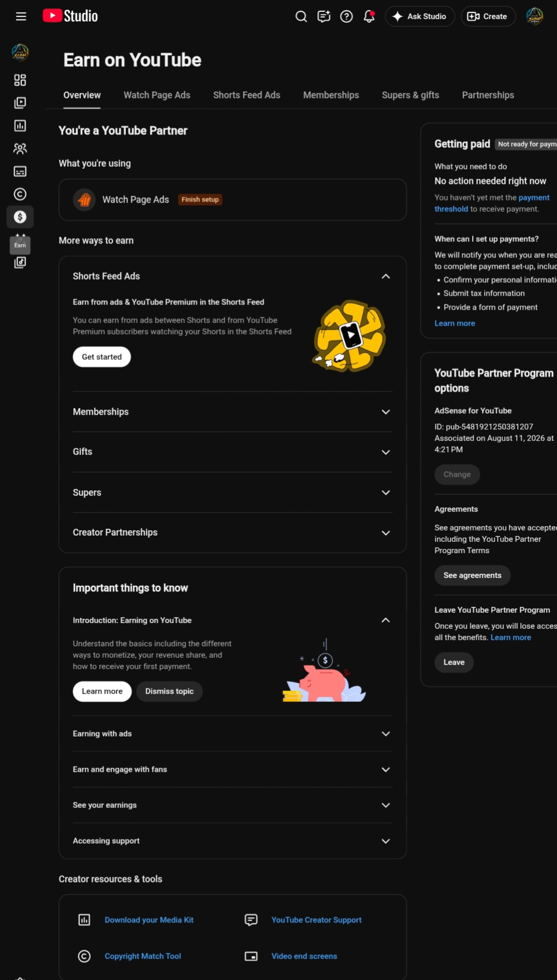Click the media kit chart icon
This screenshot has height=980, width=557.
[84, 920]
